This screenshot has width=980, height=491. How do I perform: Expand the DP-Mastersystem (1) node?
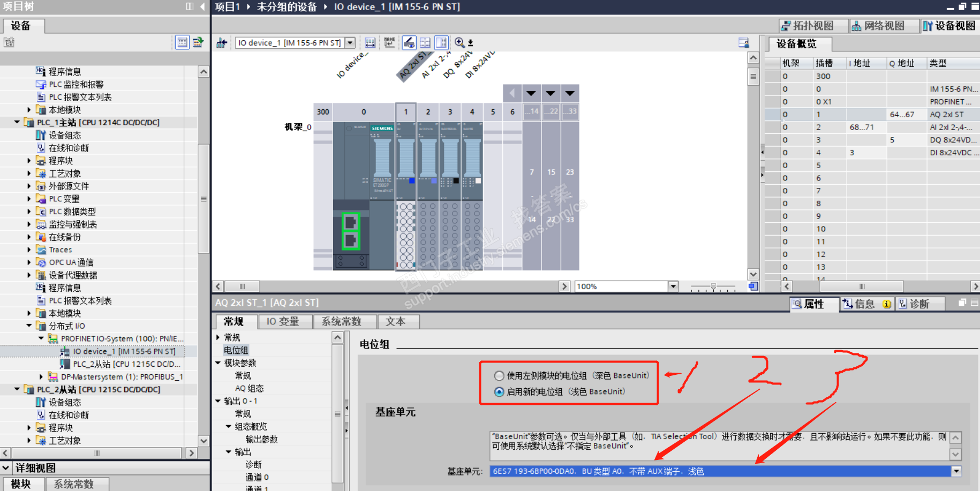pos(41,377)
